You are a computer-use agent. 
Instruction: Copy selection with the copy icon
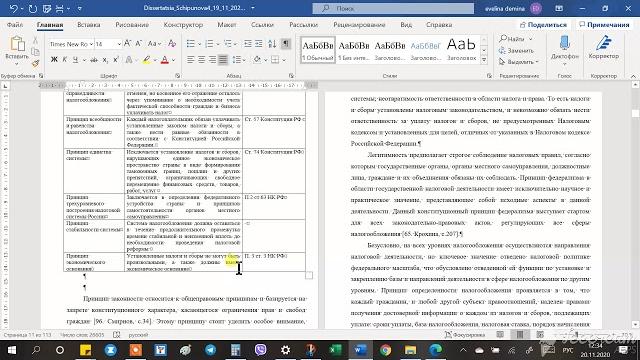[35, 51]
